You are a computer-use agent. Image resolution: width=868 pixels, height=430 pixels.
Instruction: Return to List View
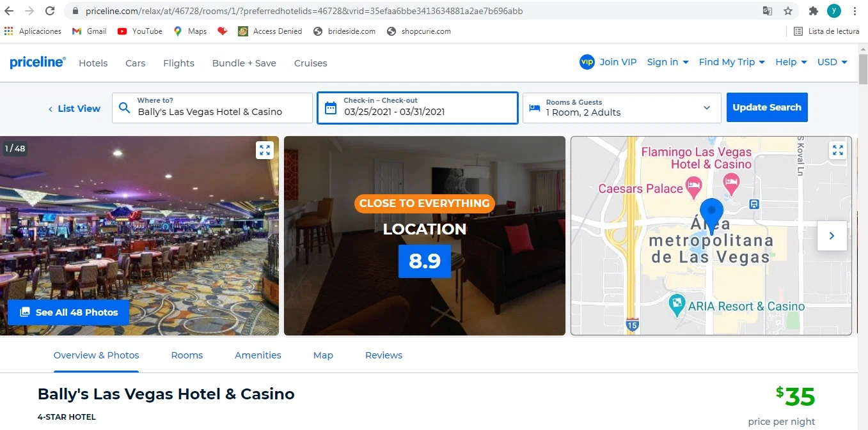[74, 109]
